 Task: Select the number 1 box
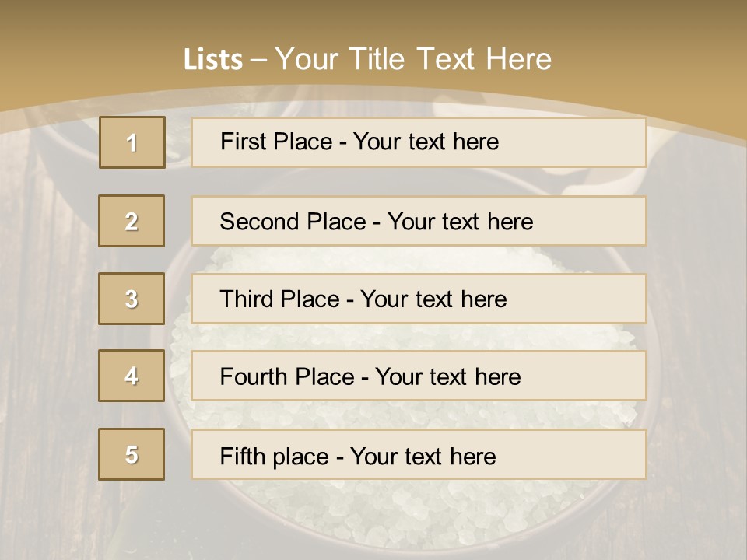[132, 142]
